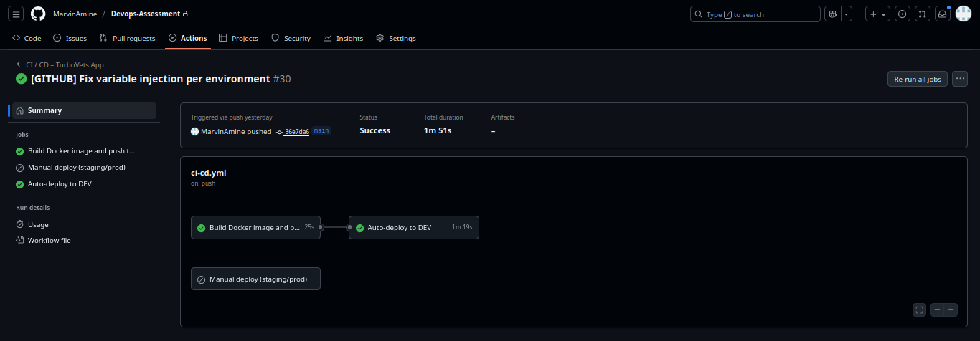This screenshot has width=980, height=341.
Task: Click the green check on Auto-deploy node
Action: (x=360, y=228)
